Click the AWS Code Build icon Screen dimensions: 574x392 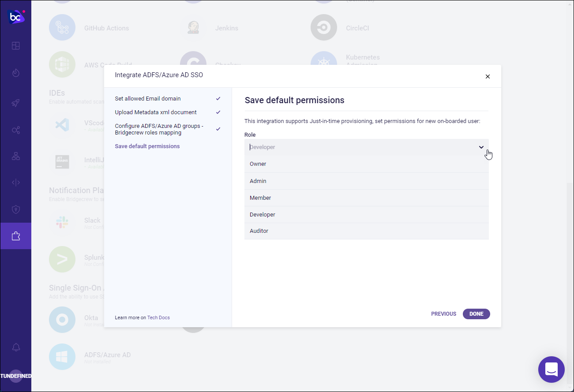click(62, 64)
